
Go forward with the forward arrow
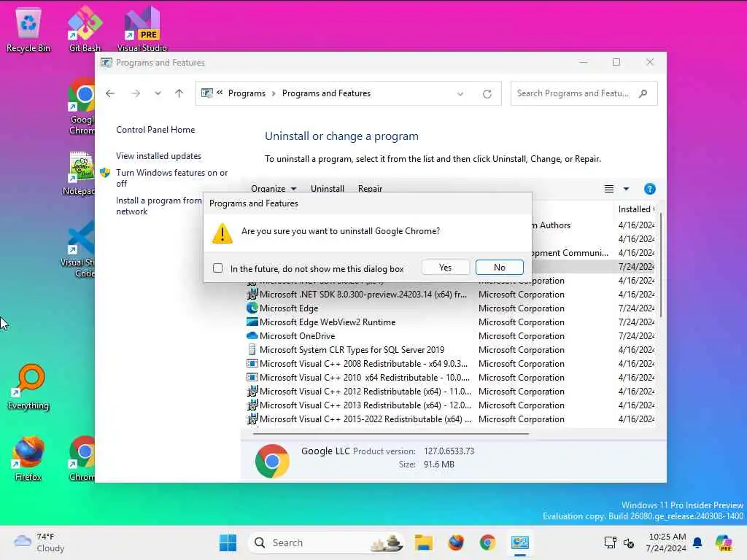(x=136, y=93)
